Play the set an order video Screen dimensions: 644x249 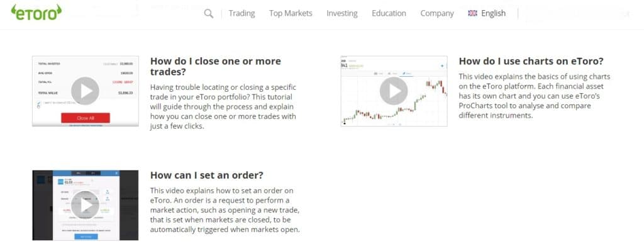pyautogui.click(x=85, y=205)
